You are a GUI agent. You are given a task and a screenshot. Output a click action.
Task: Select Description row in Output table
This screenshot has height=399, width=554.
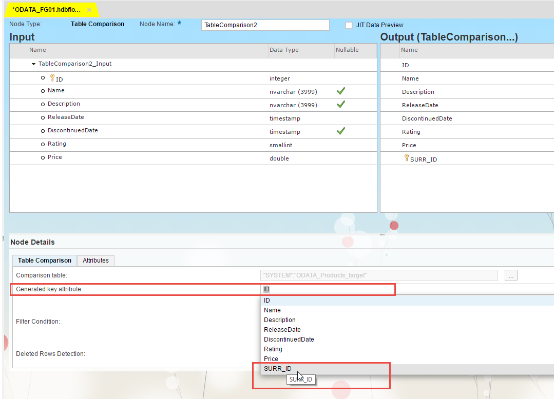[467, 92]
